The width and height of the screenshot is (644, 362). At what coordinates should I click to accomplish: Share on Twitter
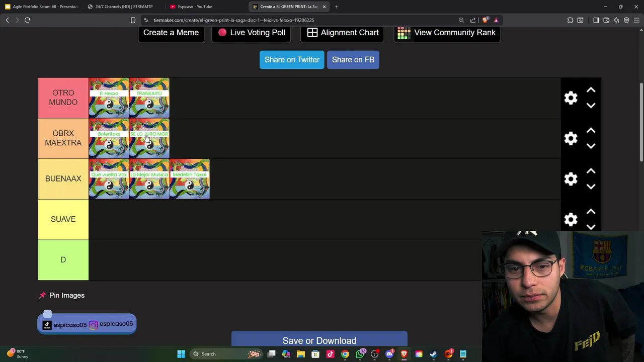292,59
